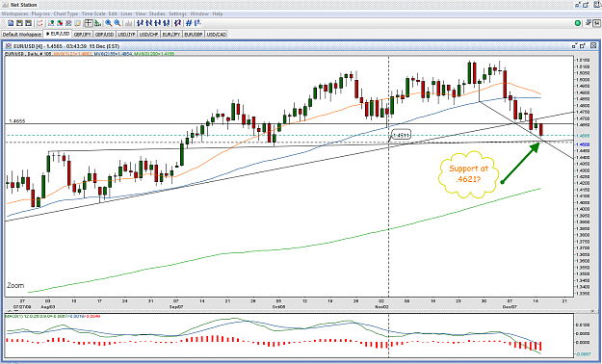
Task: Click the green connection status indicator
Action: [x=577, y=23]
